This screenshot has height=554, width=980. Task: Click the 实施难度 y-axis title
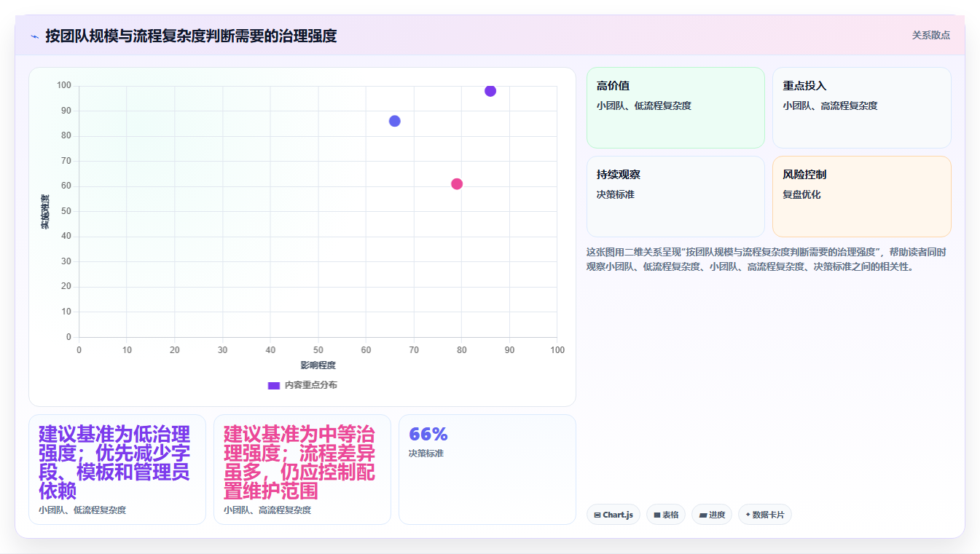point(45,212)
